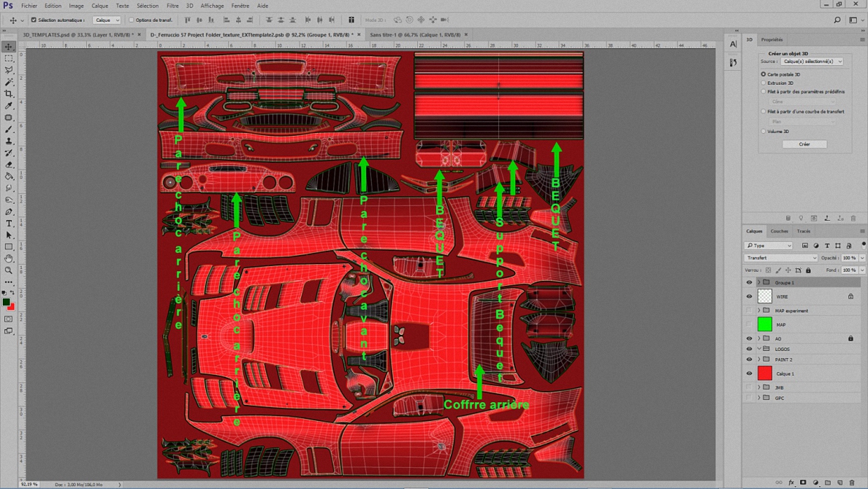The image size is (868, 489).
Task: Choose Volume 3D radio option
Action: point(763,131)
